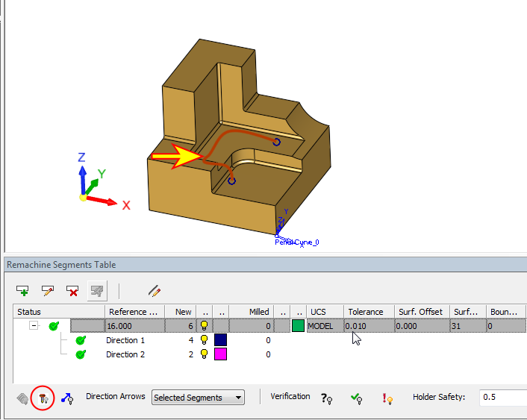Image resolution: width=527 pixels, height=420 pixels.
Task: Toggle the light bulb in the 16.000 row
Action: click(x=204, y=326)
